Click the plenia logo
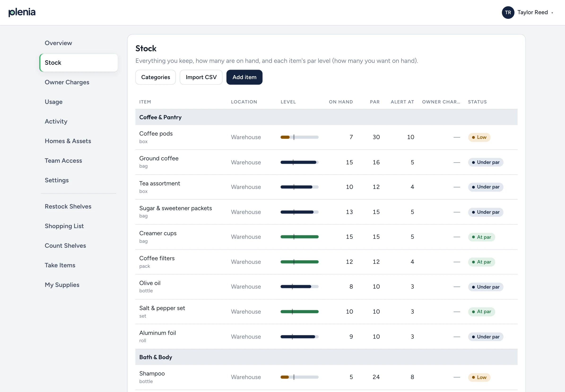The width and height of the screenshot is (565, 392). (22, 12)
